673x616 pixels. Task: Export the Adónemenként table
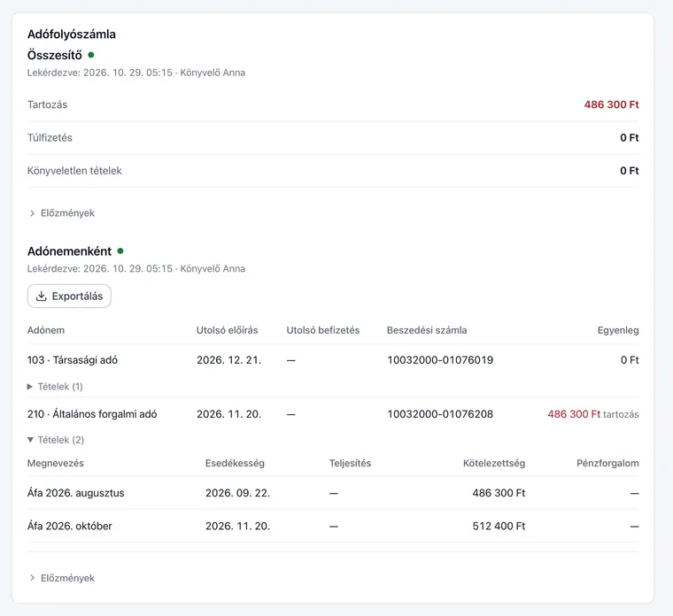pos(69,296)
